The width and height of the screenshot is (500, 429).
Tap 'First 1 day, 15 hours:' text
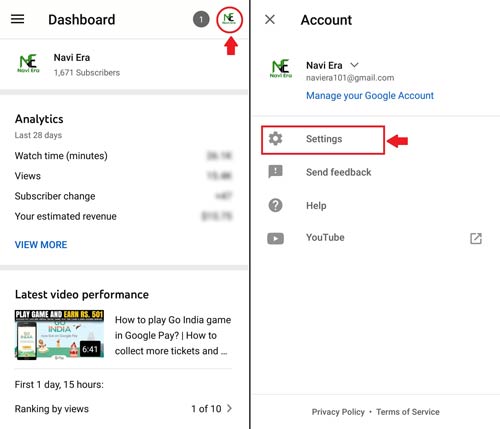(59, 385)
